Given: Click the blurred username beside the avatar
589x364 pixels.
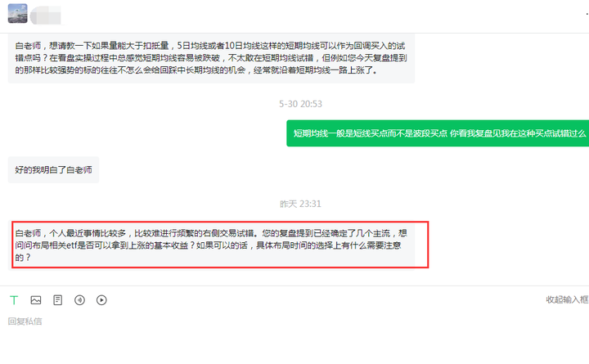Looking at the screenshot, I should point(46,16).
